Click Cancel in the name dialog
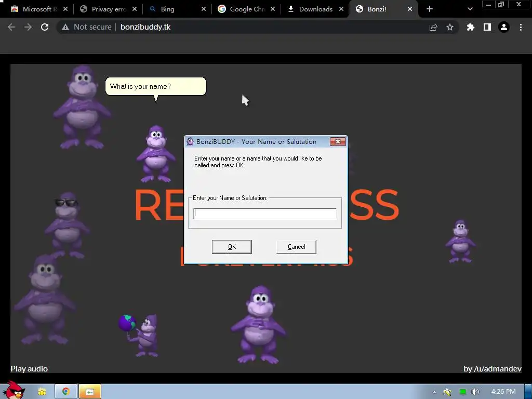 [296, 247]
